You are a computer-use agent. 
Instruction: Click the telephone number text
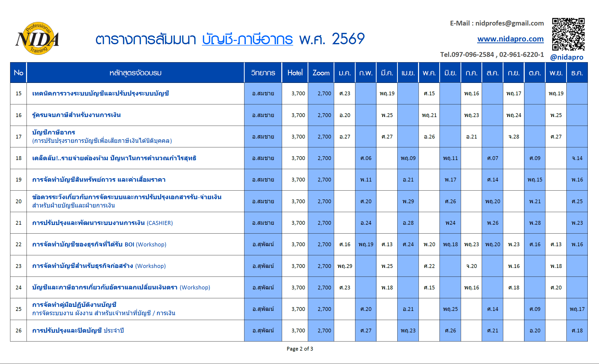[x=492, y=55]
